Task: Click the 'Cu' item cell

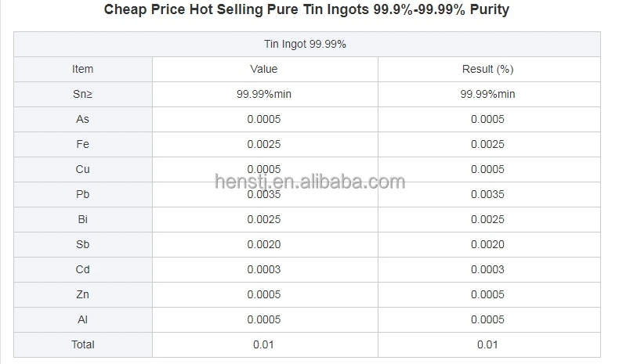Action: tap(82, 169)
